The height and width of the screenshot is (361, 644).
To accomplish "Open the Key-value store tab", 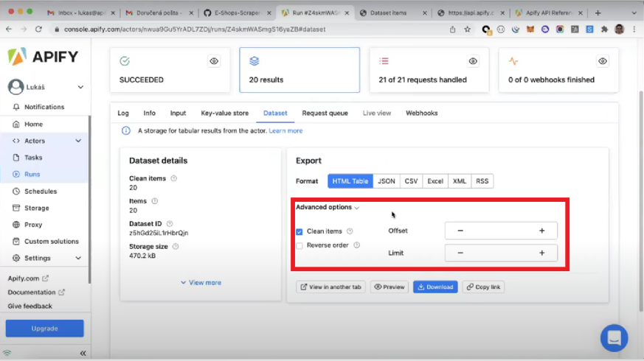I will coord(225,113).
